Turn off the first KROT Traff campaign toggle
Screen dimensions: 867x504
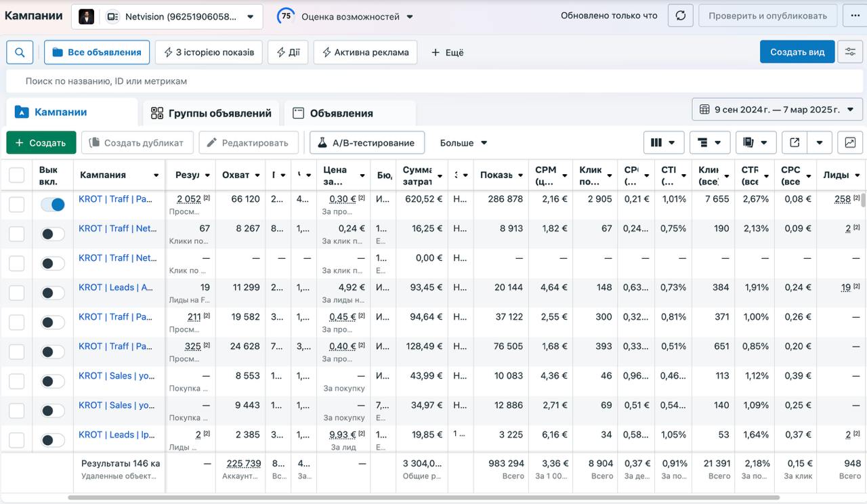coord(53,204)
